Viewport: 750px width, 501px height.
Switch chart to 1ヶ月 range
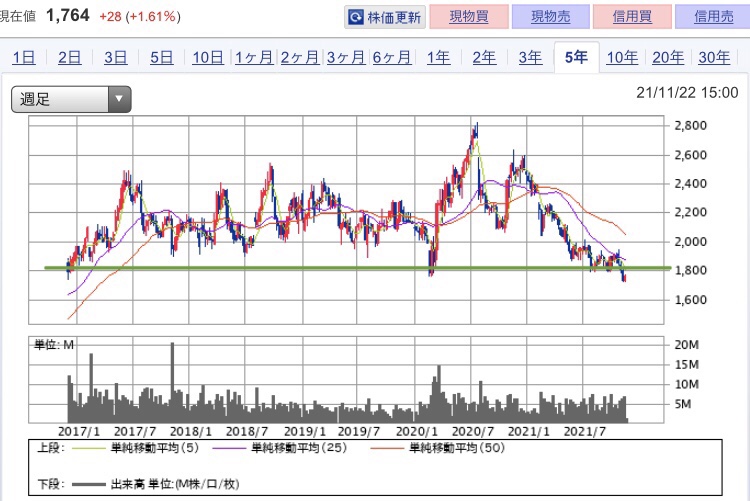click(254, 57)
